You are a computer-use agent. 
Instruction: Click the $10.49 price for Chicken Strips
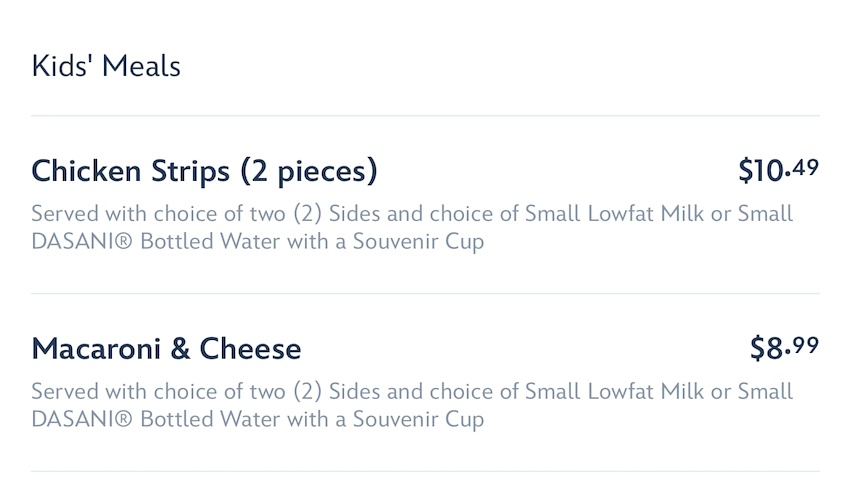pos(778,171)
